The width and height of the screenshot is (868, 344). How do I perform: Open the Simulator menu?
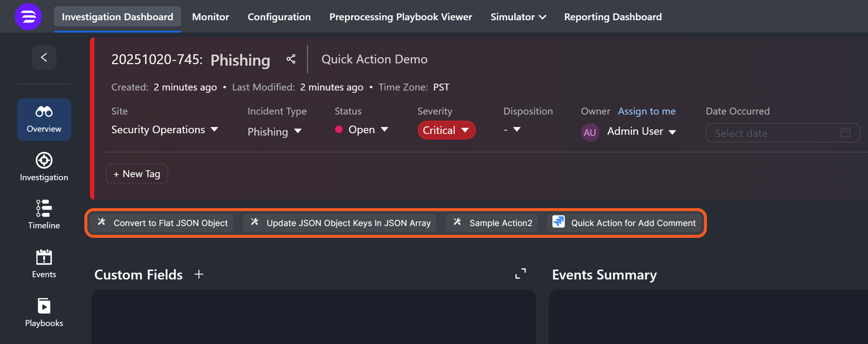(x=518, y=17)
